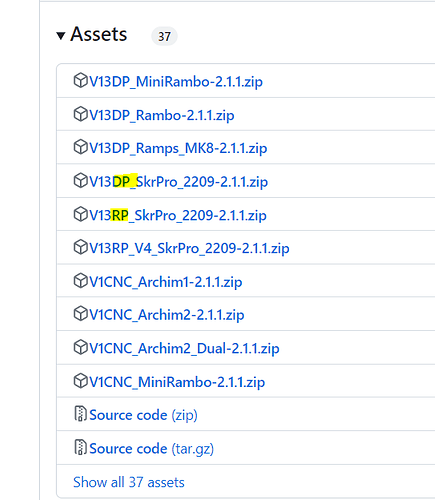Click package icon beside V1CNC_Archim1 zip

tap(80, 281)
